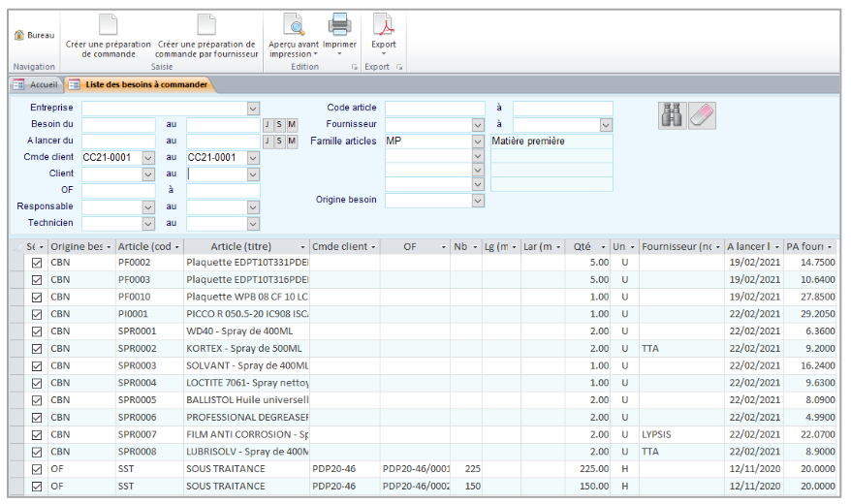This screenshot has width=851, height=504.
Task: Create order preparation by supplier
Action: click(206, 26)
